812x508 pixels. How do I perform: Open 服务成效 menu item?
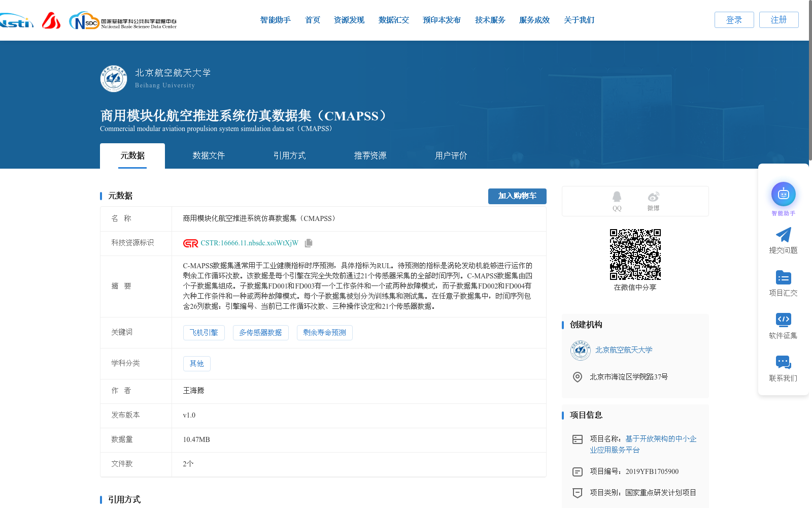[534, 20]
